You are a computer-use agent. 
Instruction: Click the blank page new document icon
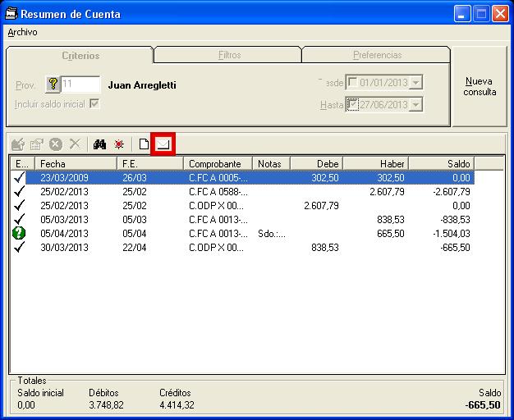144,144
